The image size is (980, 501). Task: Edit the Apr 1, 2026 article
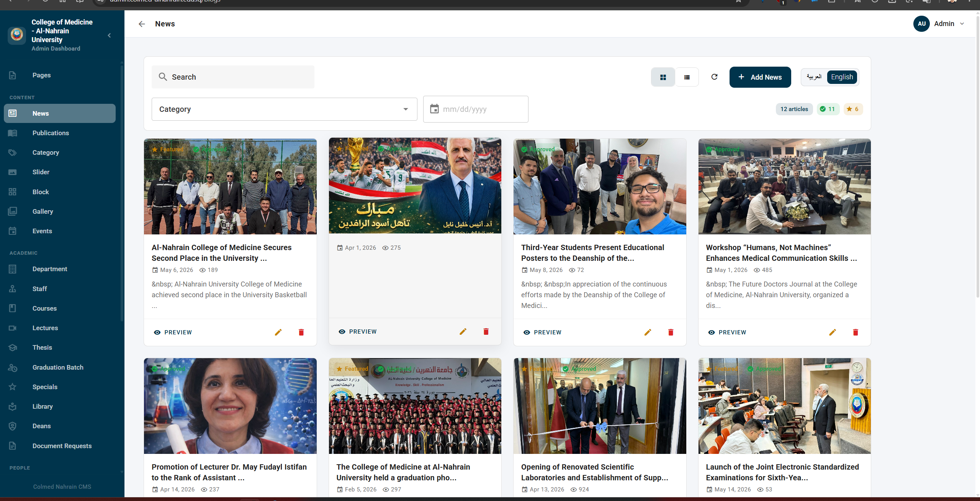(x=463, y=332)
